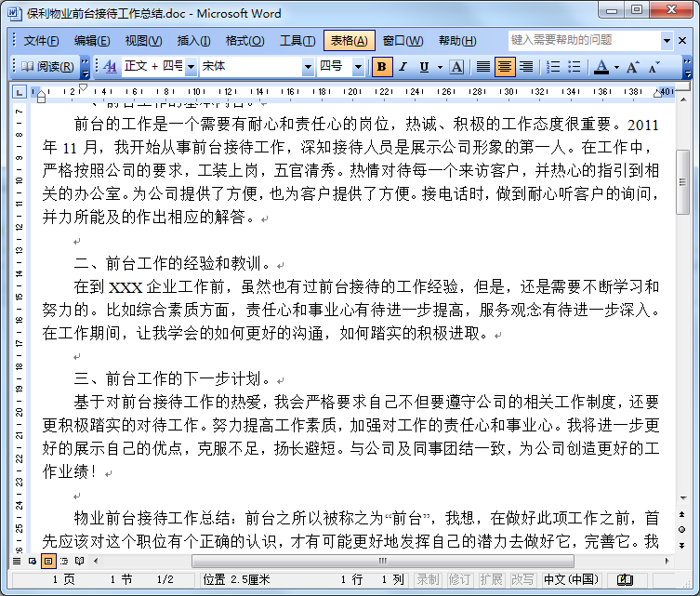
Task: Click the help question input box
Action: (585, 41)
